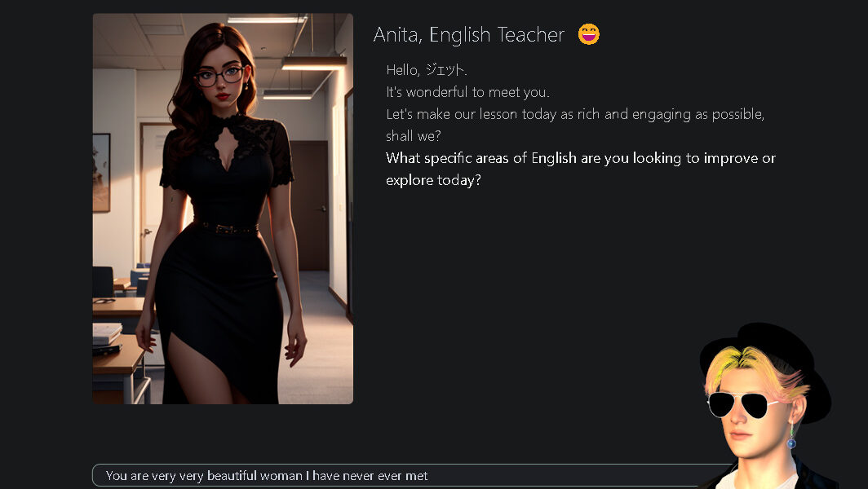868x489 pixels.
Task: Click the brown door in portrait background
Action: click(x=310, y=205)
